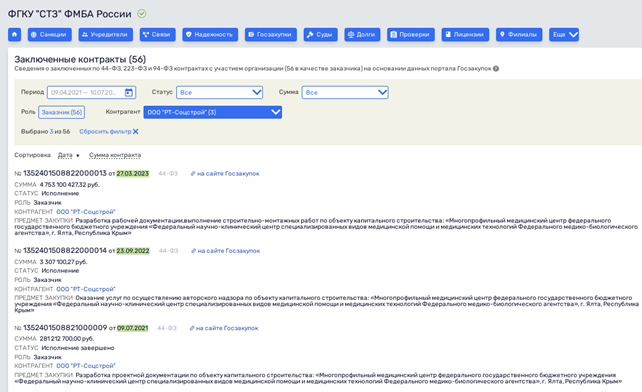Viewport: 642px width, 392px height.
Task: Click the organization title ФГКУ СТЗ ФМБА России
Action: (70, 14)
